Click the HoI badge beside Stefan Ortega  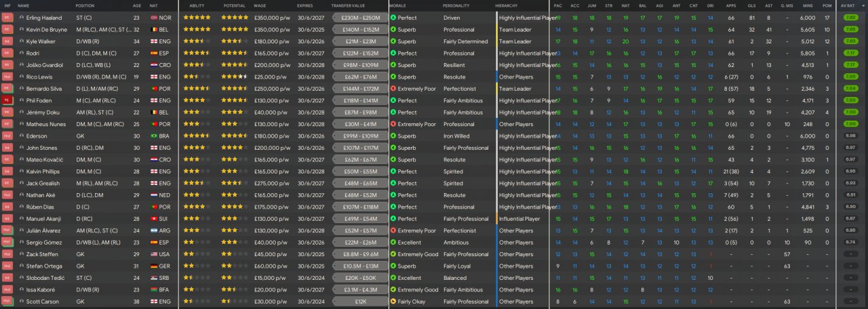tap(7, 266)
